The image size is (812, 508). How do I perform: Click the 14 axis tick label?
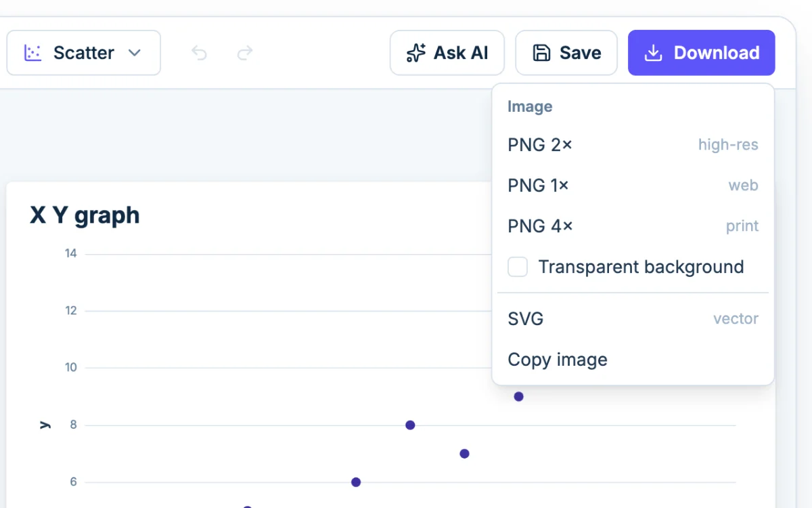coord(71,253)
